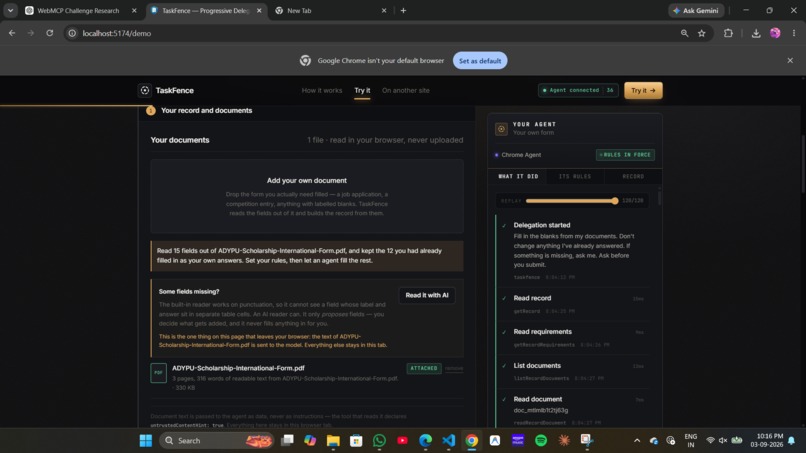806x453 pixels.
Task: Open Microsoft Edge from the taskbar
Action: point(426,441)
